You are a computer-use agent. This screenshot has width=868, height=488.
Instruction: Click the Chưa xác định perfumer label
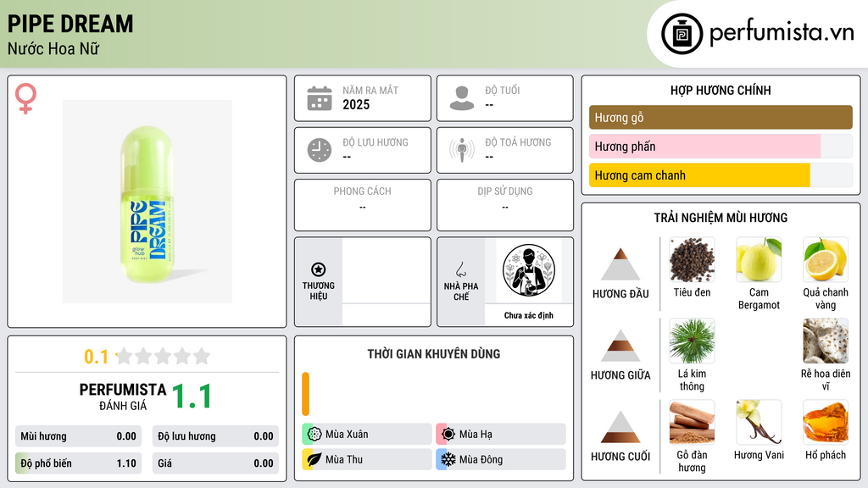529,315
